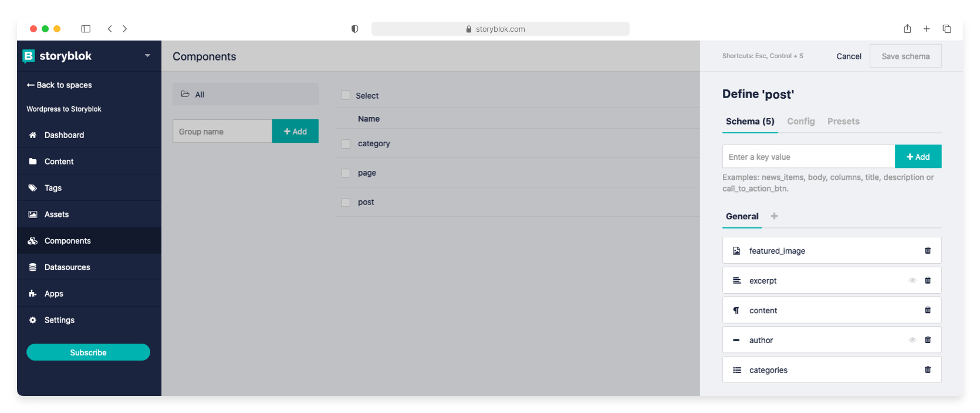Go back to spaces
The height and width of the screenshot is (413, 980).
point(59,85)
